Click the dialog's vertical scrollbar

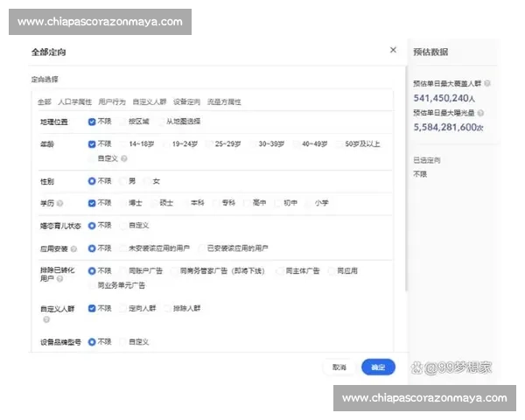coord(406,179)
